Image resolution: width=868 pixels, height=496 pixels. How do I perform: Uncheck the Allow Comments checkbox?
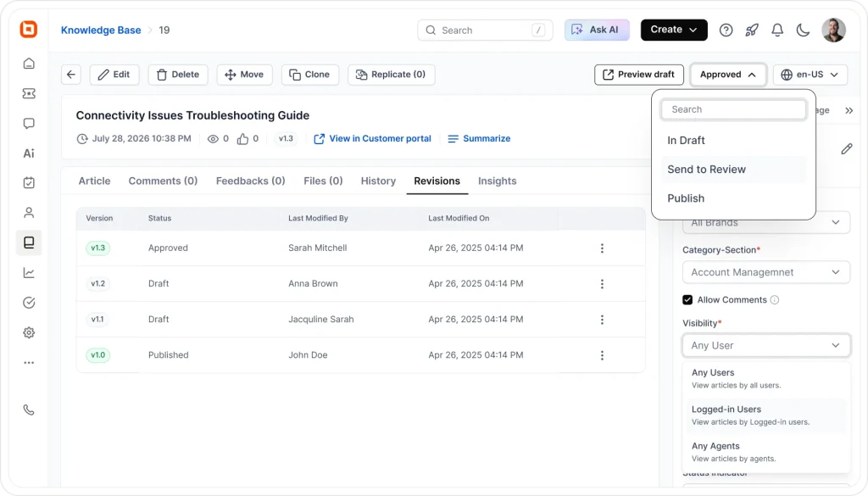point(687,300)
